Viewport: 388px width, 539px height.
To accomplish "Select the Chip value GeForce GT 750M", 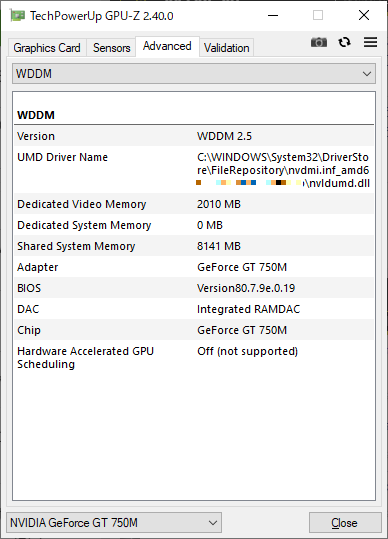I will 242,330.
